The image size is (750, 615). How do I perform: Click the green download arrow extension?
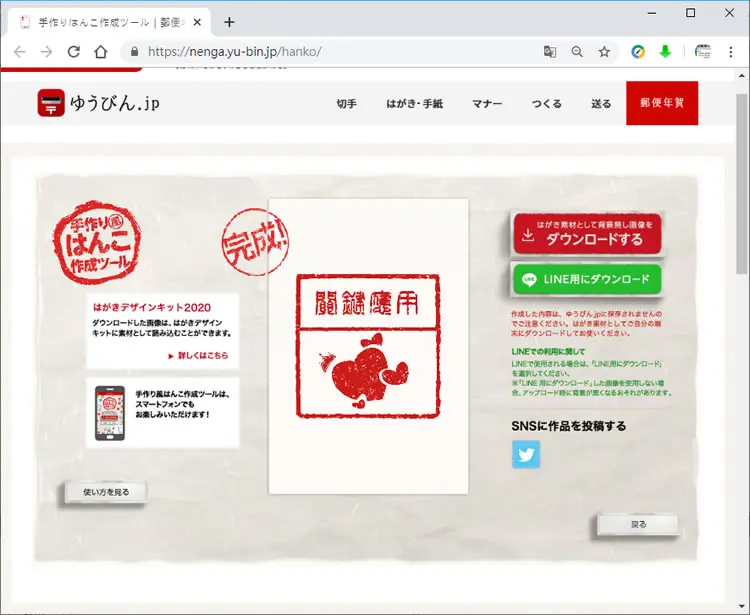pos(665,52)
